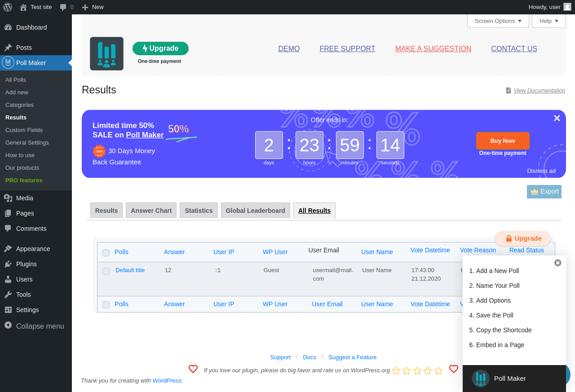
Task: Select all rows via header checkbox
Action: (x=106, y=253)
